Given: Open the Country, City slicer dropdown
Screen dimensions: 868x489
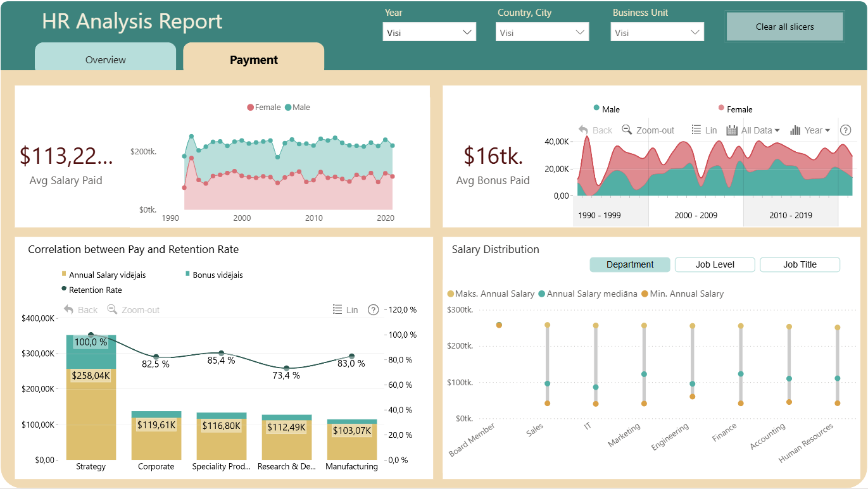Looking at the screenshot, I should coord(542,32).
